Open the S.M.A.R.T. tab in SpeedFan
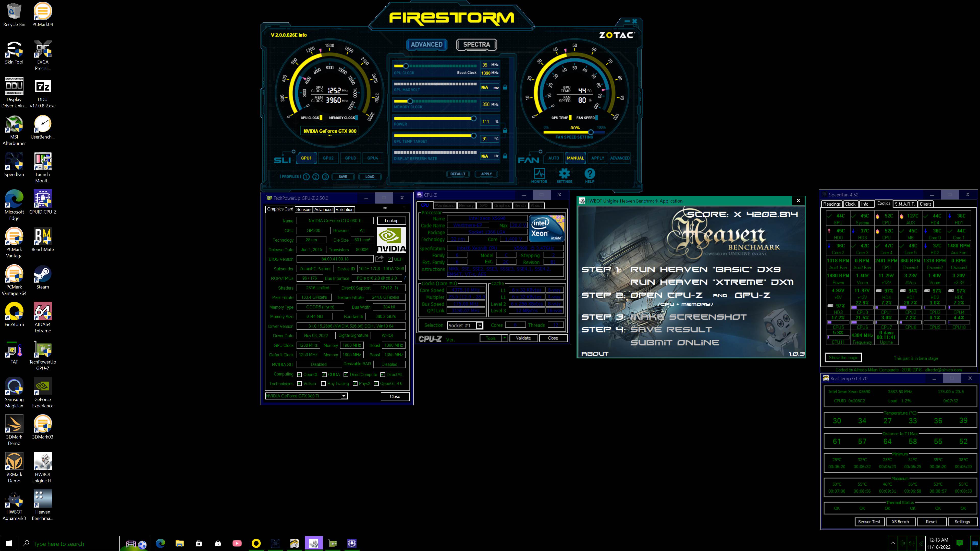980x551 pixels. 905,204
